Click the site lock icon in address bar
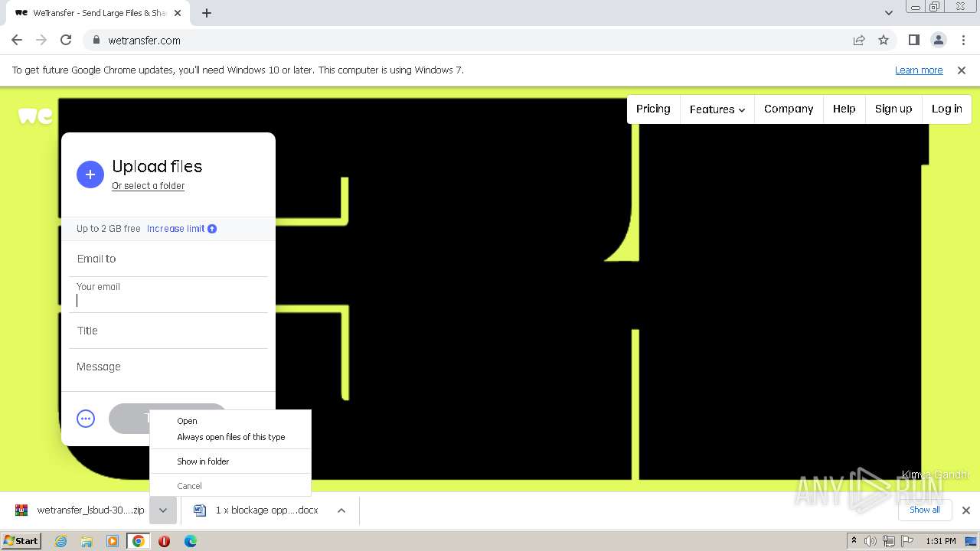This screenshot has height=551, width=980. point(96,40)
